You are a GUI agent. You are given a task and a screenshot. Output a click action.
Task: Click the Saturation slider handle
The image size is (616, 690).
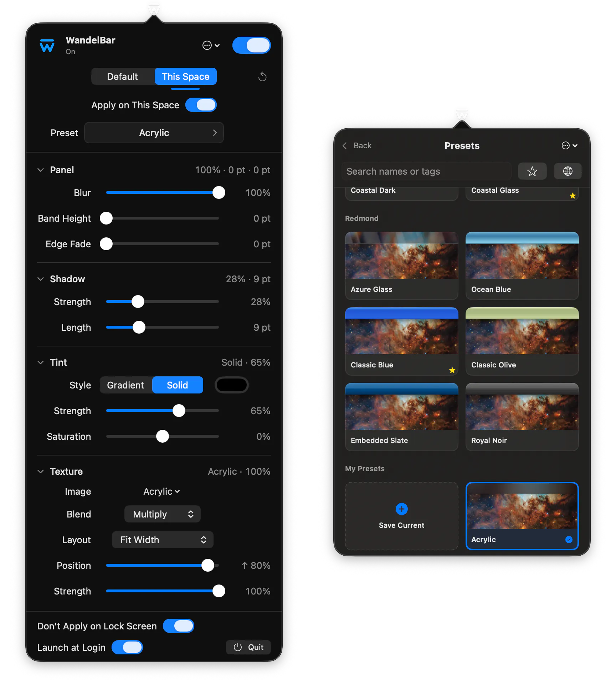tap(163, 436)
